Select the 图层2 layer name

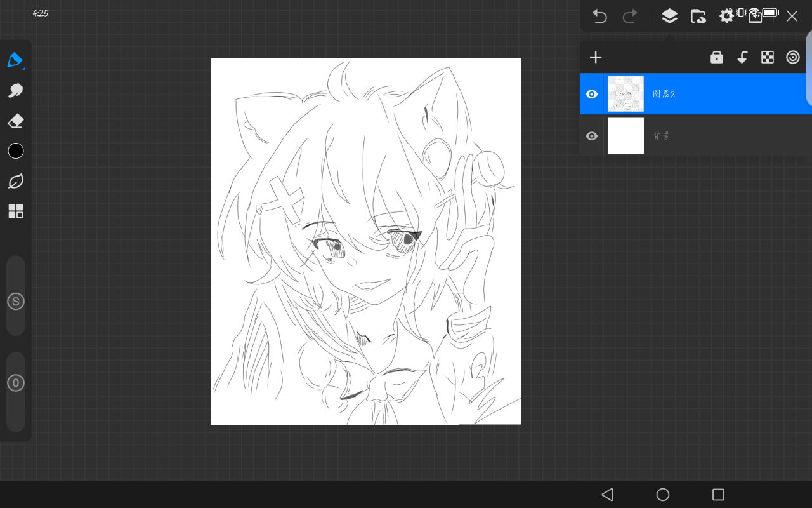(664, 94)
